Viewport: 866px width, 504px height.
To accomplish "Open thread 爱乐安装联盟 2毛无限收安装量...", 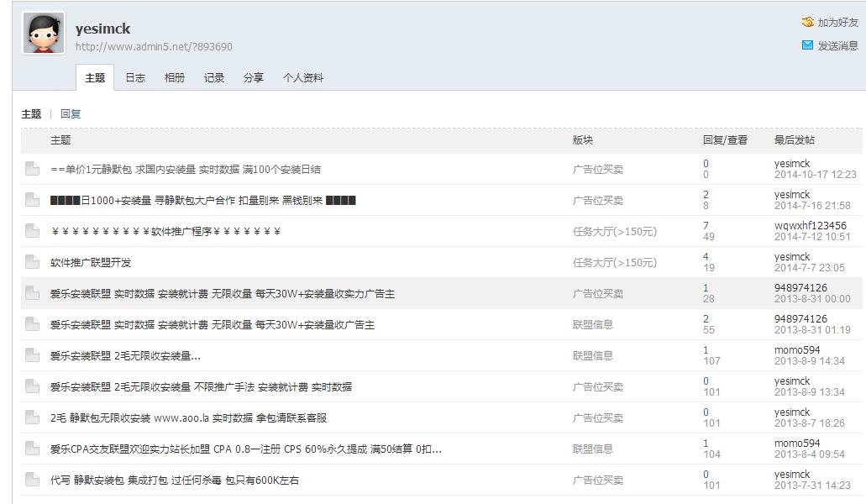I will (x=125, y=355).
